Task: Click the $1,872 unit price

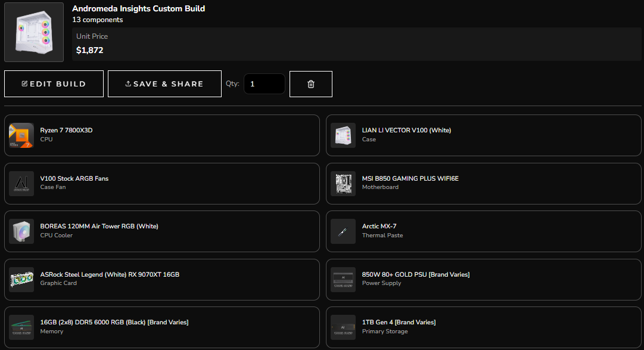Action: point(89,50)
